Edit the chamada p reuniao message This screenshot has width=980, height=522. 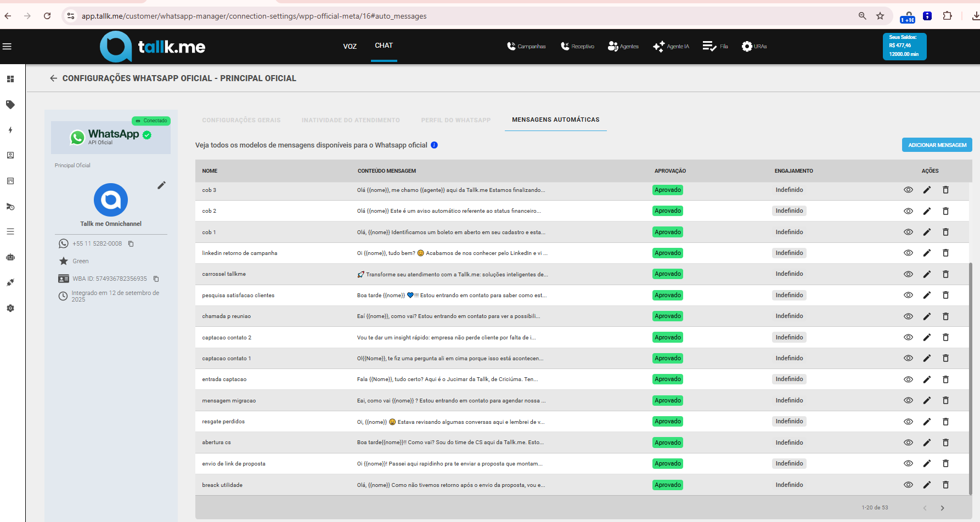click(x=927, y=316)
